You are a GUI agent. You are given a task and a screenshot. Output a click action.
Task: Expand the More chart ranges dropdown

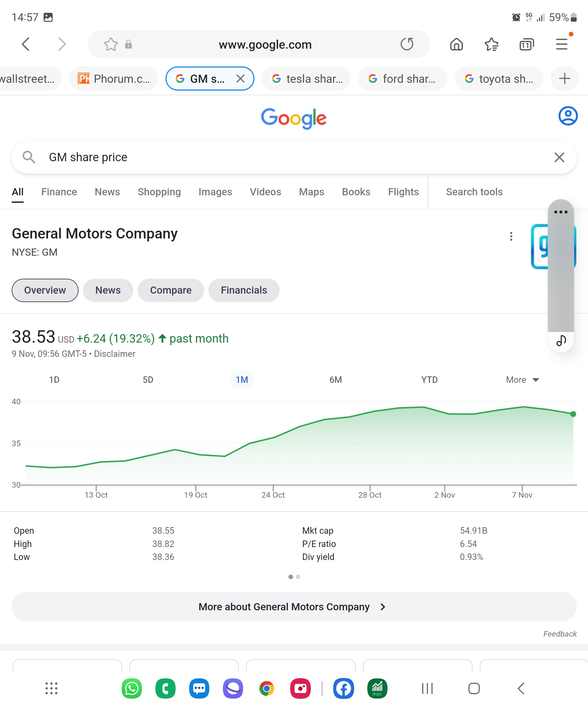[522, 380]
